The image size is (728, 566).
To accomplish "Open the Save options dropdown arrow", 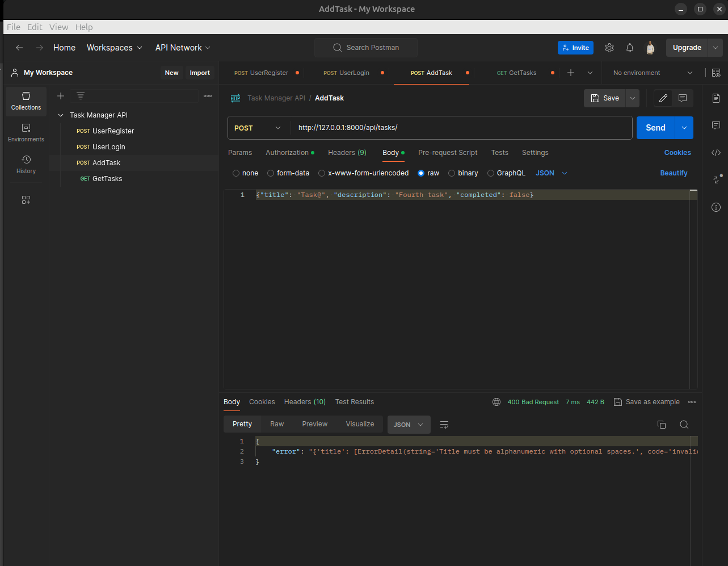I will [633, 98].
